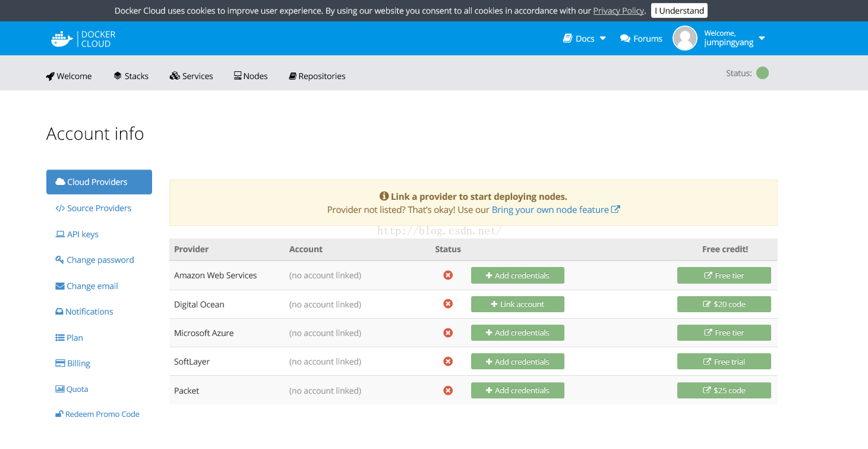This screenshot has height=449, width=868.
Task: Expand the jumpingyang user menu arrow
Action: tap(762, 39)
